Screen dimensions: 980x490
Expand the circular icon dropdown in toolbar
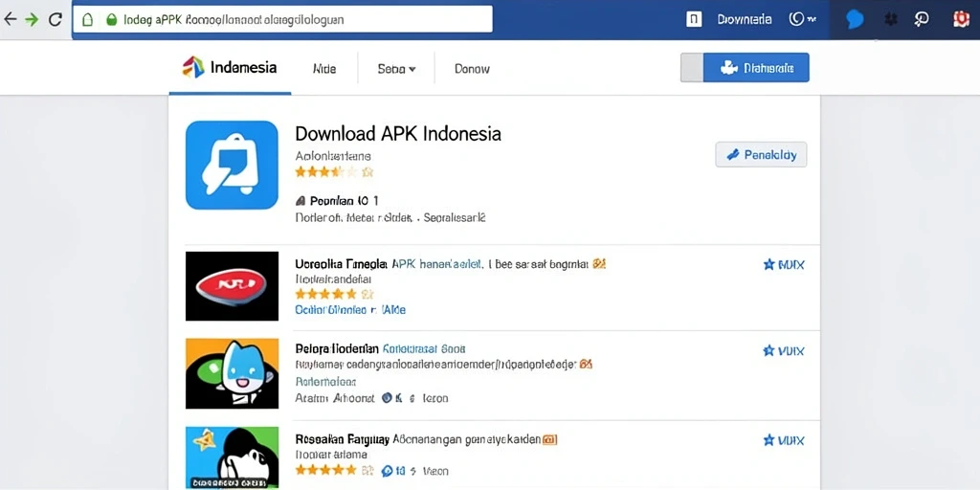(x=803, y=19)
